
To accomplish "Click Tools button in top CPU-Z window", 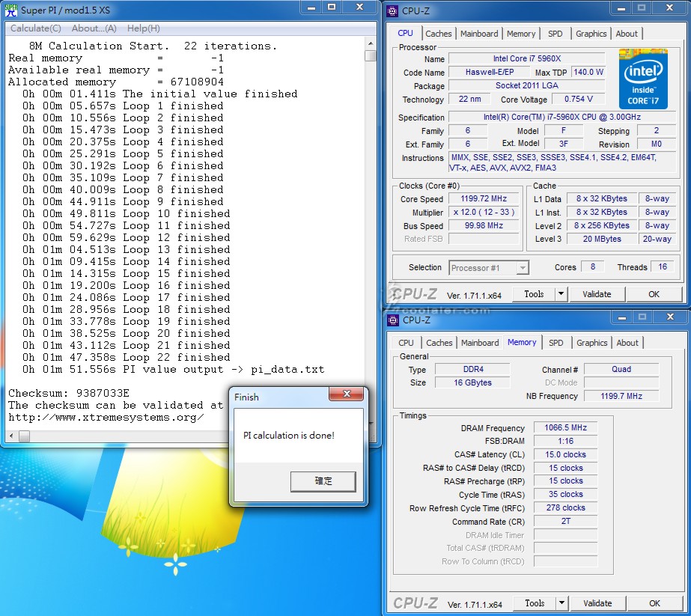I will (x=534, y=294).
